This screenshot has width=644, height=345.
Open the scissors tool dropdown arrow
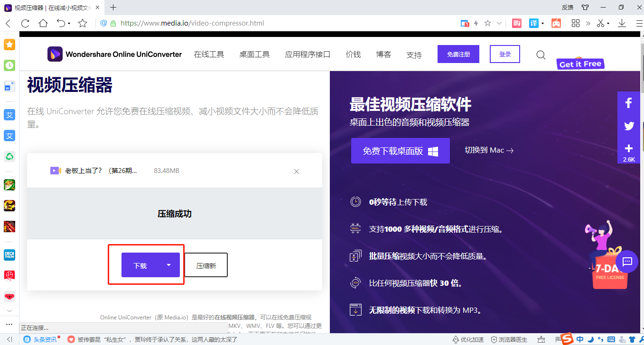click(608, 24)
